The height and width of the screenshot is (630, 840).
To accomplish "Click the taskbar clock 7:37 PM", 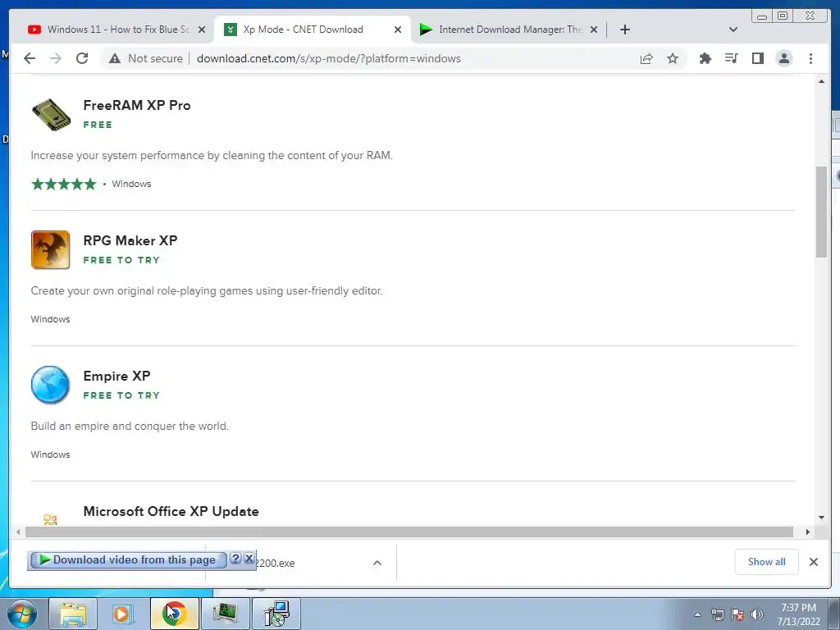I will pyautogui.click(x=799, y=608).
